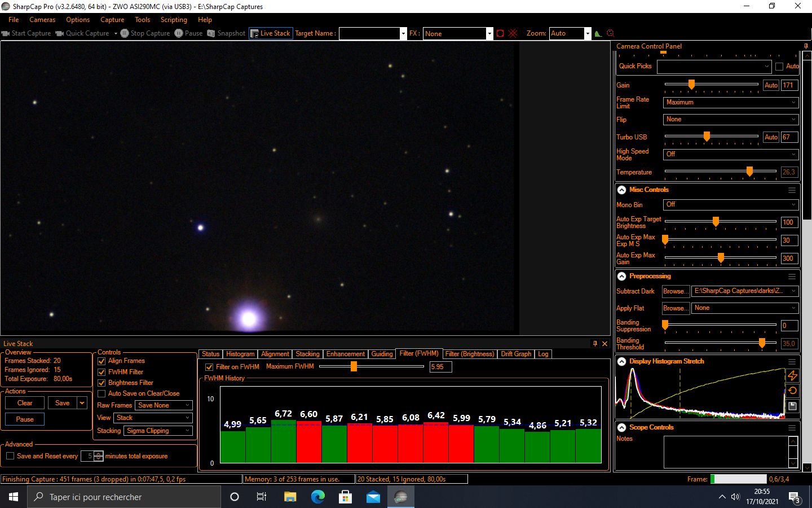Click the green histogram icon in the toolbar
Screen dimensions: 812x508
pyautogui.click(x=598, y=33)
